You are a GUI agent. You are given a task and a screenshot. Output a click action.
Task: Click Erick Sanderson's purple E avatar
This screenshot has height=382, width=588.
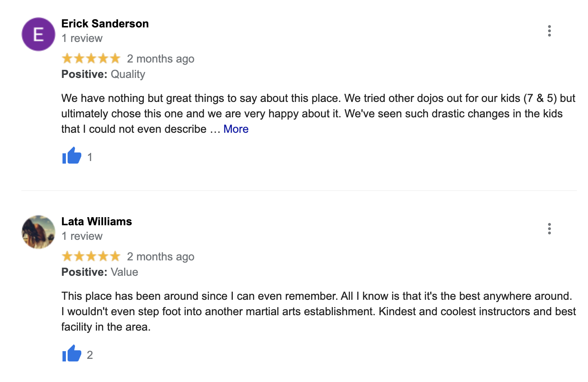click(x=39, y=34)
